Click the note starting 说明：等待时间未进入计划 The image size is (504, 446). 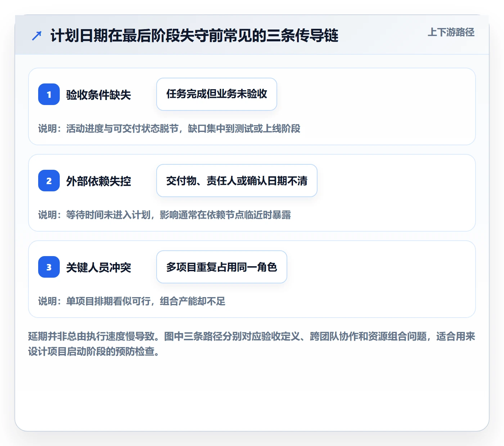pyautogui.click(x=165, y=215)
